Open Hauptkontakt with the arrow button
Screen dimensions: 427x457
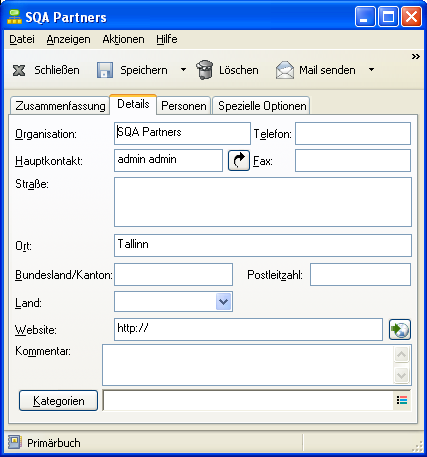click(239, 161)
